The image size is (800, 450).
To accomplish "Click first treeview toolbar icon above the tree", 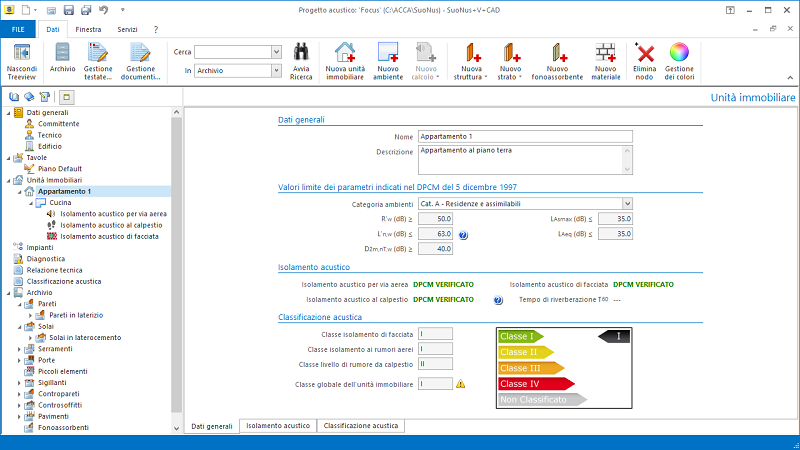I will [x=14, y=97].
